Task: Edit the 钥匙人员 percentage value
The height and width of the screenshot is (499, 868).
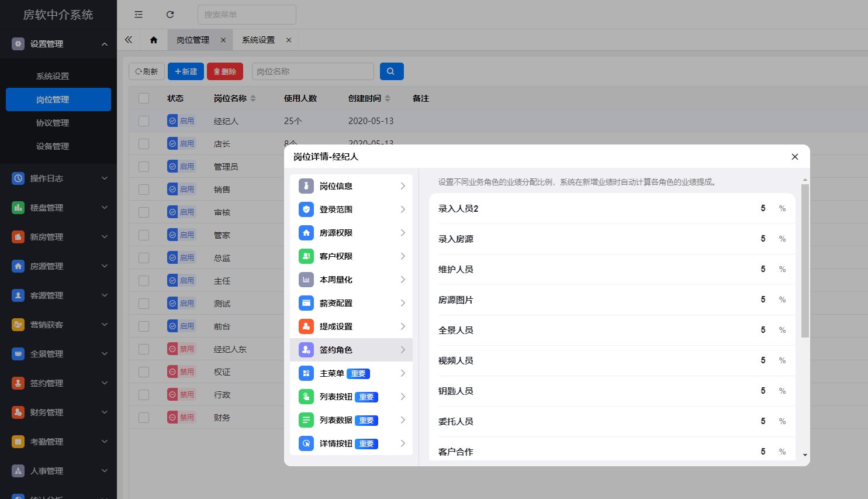Action: 763,391
